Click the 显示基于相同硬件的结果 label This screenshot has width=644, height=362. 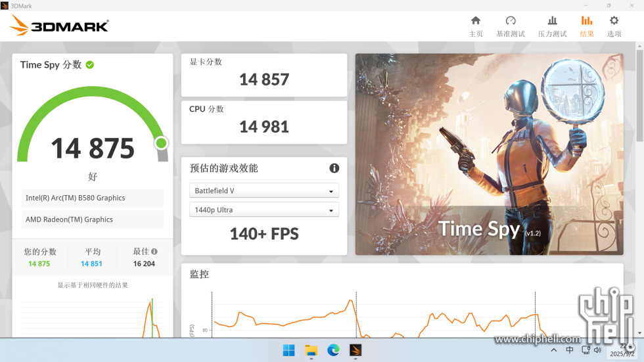[93, 285]
